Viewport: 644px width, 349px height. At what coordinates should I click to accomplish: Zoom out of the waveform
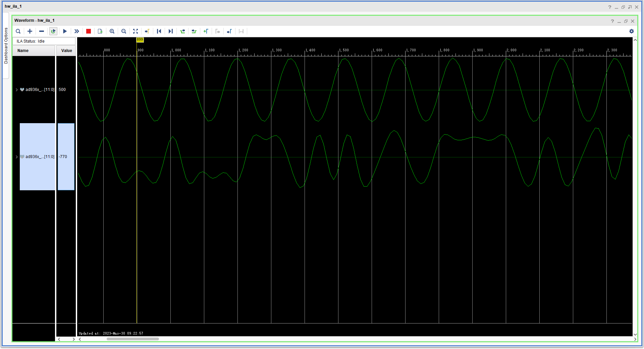pyautogui.click(x=124, y=31)
